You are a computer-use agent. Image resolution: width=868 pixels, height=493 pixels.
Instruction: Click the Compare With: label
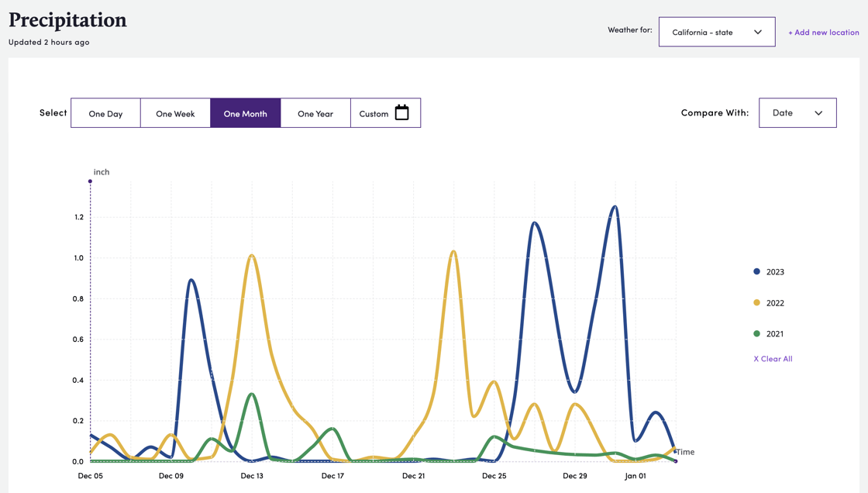pos(715,113)
